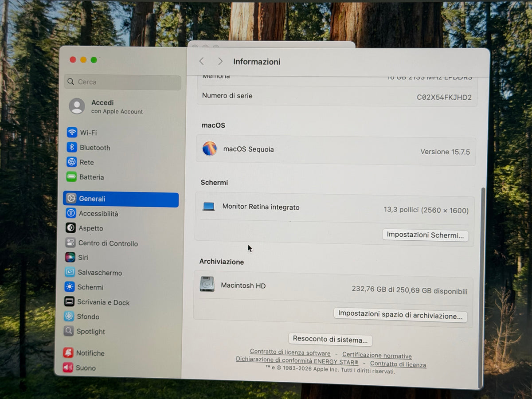Click the Informazioni window title
The height and width of the screenshot is (399, 532).
(257, 62)
